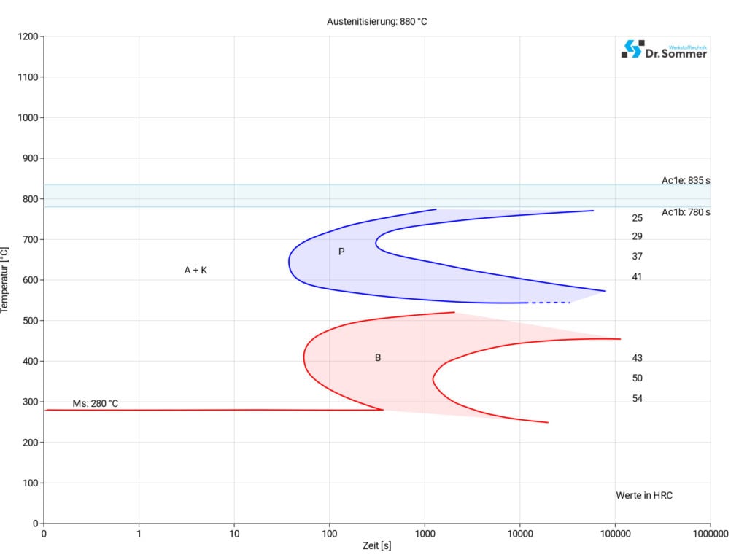Select the Ms: 280 °C label

click(x=95, y=403)
